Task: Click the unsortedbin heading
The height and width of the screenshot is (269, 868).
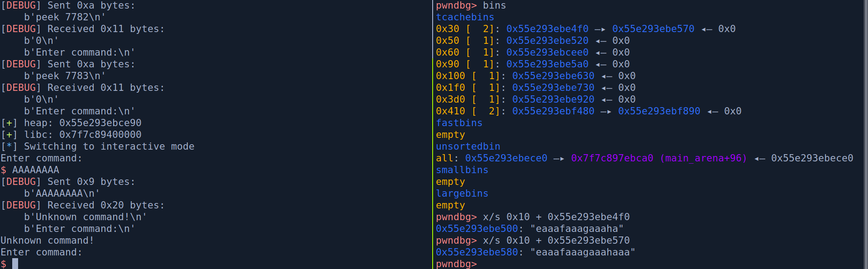Action: 468,146
